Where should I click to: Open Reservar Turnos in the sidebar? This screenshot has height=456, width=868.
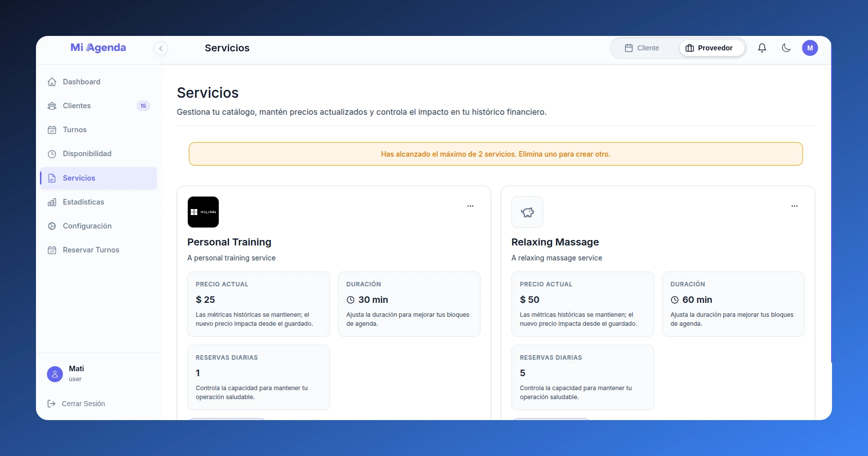pos(98,250)
